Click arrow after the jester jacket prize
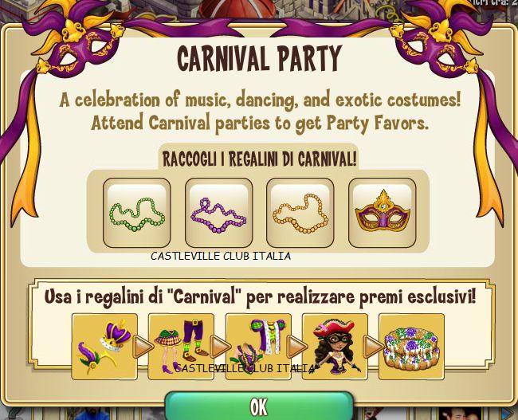The height and width of the screenshot is (420, 518). (296, 347)
